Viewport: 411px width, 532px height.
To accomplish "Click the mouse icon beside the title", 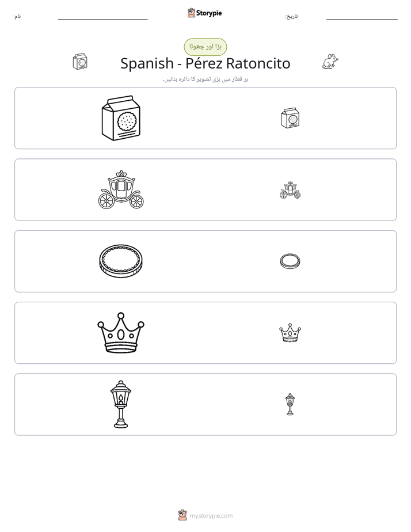I will click(330, 62).
